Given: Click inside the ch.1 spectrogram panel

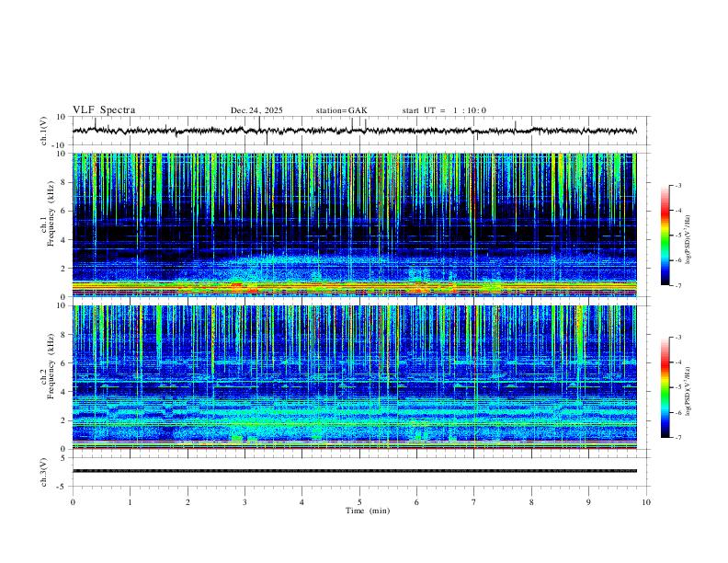Looking at the screenshot, I should coord(355,224).
